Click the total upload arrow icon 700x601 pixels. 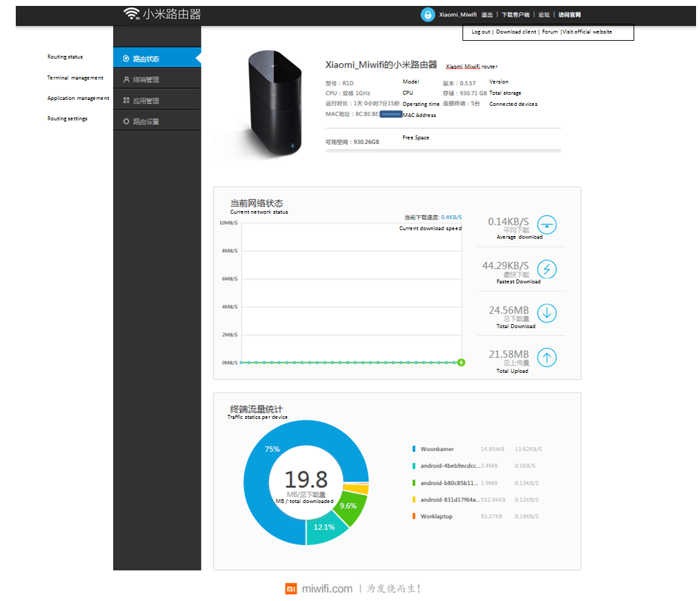(x=547, y=358)
